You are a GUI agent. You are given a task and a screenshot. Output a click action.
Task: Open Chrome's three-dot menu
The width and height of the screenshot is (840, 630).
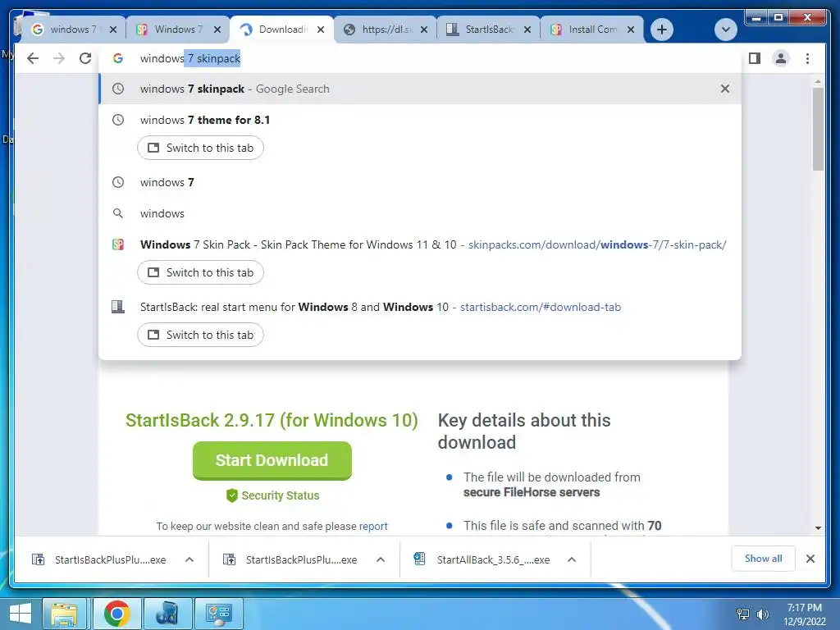(807, 58)
